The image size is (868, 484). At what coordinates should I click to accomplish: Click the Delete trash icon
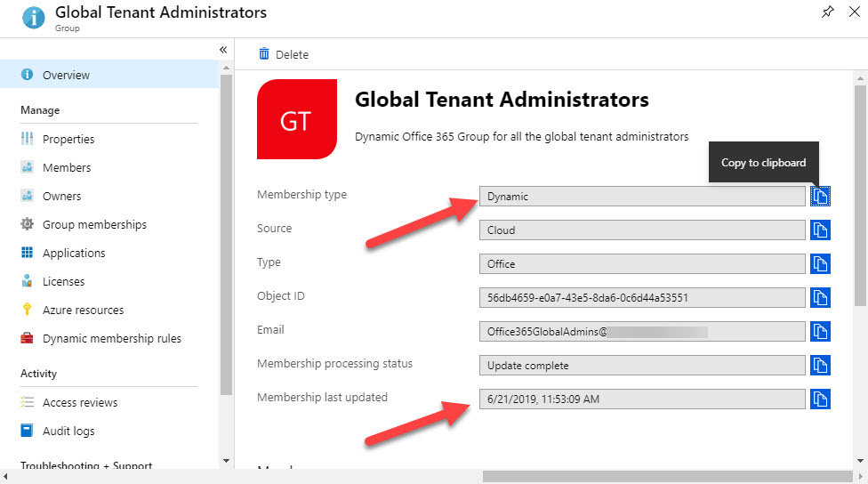(264, 54)
